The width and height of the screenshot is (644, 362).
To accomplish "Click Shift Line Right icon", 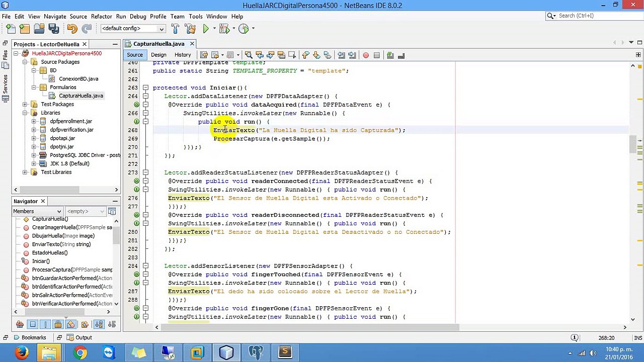I will pyautogui.click(x=352, y=55).
